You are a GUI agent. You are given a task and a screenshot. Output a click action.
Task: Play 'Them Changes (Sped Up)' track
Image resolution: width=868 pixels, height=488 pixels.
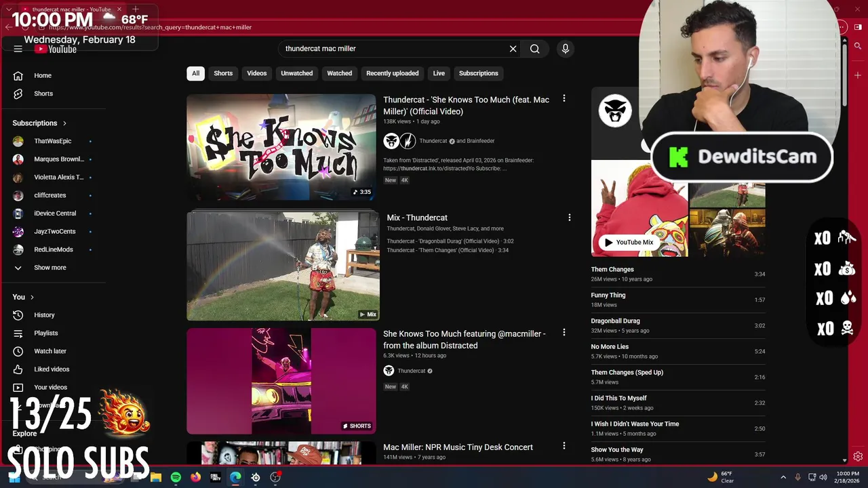click(x=678, y=378)
